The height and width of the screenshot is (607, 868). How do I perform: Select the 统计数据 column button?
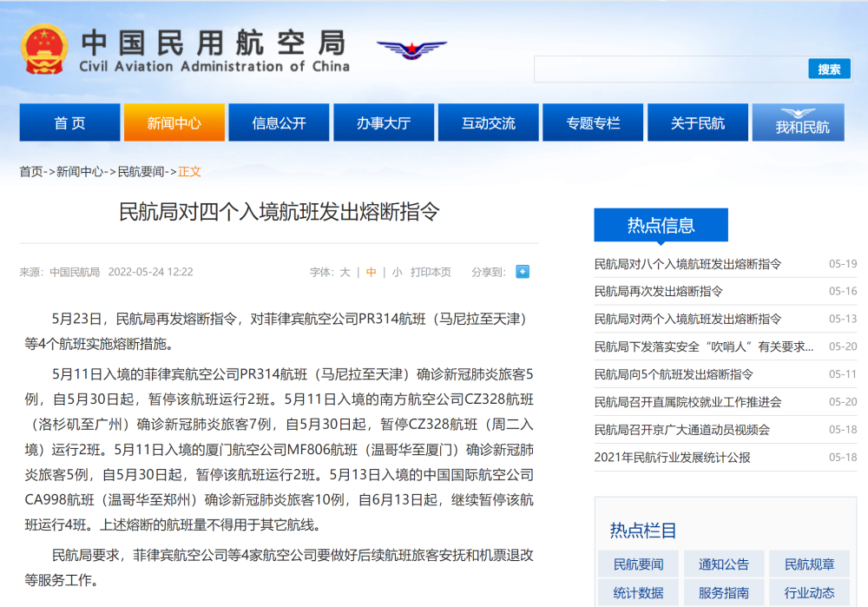click(x=638, y=592)
